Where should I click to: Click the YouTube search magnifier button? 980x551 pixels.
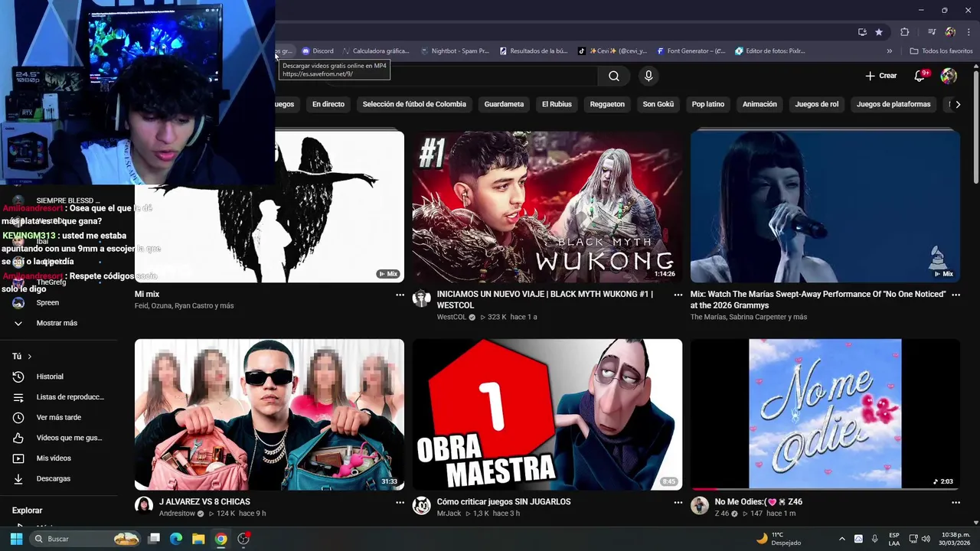tap(614, 76)
